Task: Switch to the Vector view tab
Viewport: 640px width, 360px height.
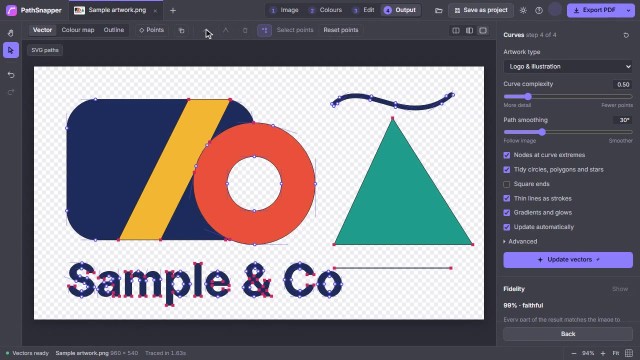Action: click(x=42, y=30)
